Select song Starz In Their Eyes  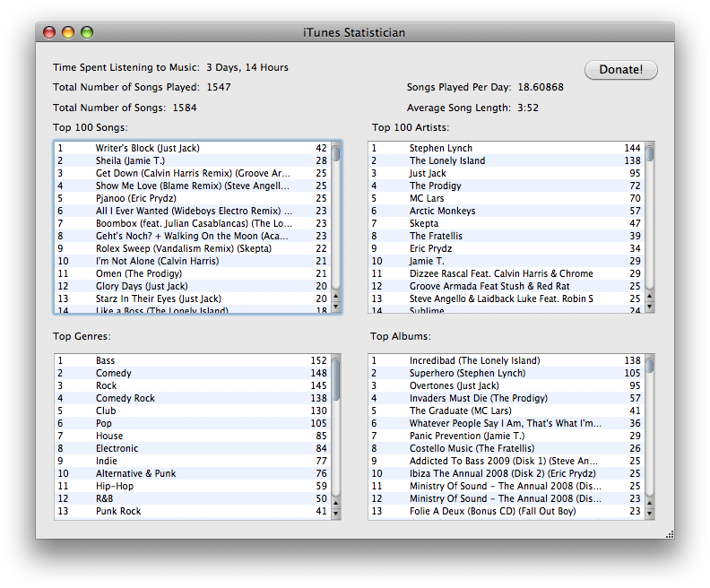(x=193, y=298)
